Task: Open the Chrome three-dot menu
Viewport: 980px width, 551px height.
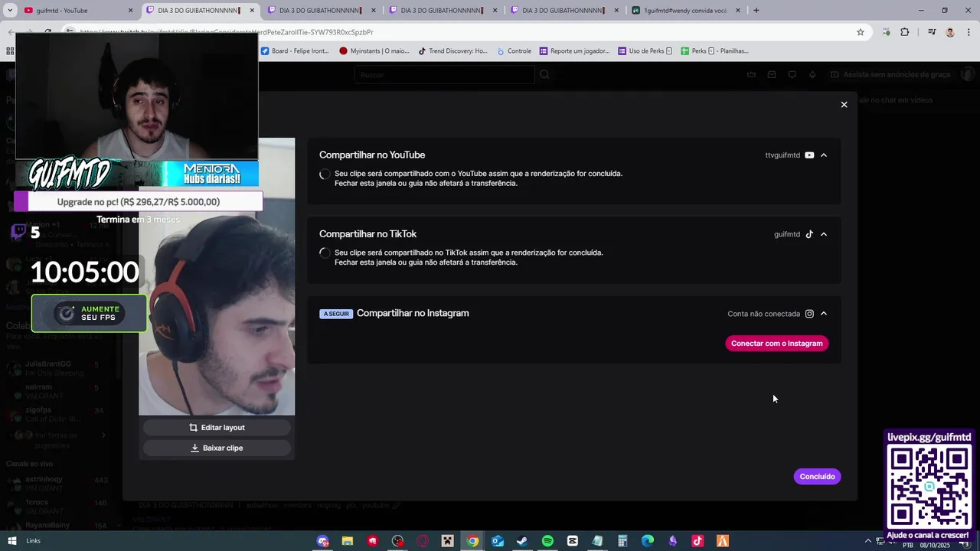Action: tap(968, 32)
